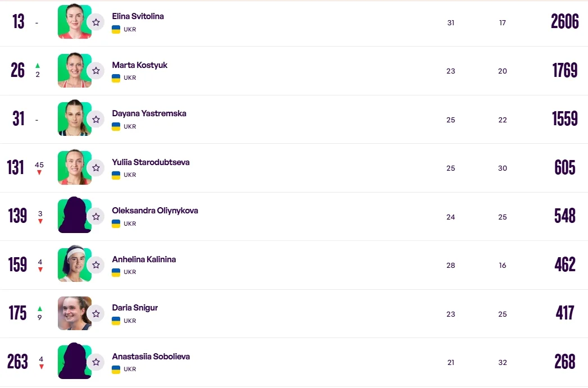Click Oleksandra Oliynykova's silhouette placeholder image
Viewport: 588px width, 388px height.
click(74, 216)
